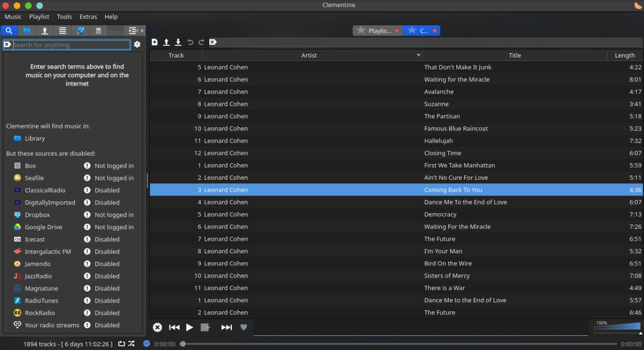Open the upload-arrow Files tab in sidebar
Screen dimensions: 644x350
pyautogui.click(x=45, y=31)
